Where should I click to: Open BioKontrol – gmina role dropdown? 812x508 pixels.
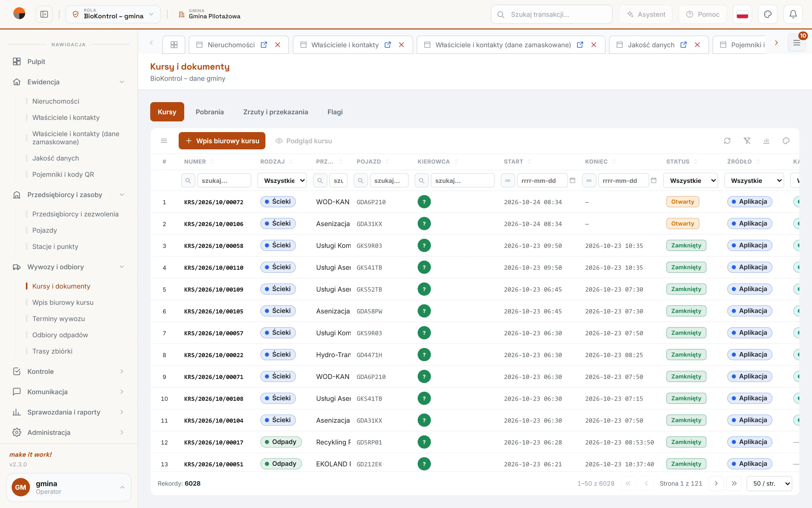113,14
